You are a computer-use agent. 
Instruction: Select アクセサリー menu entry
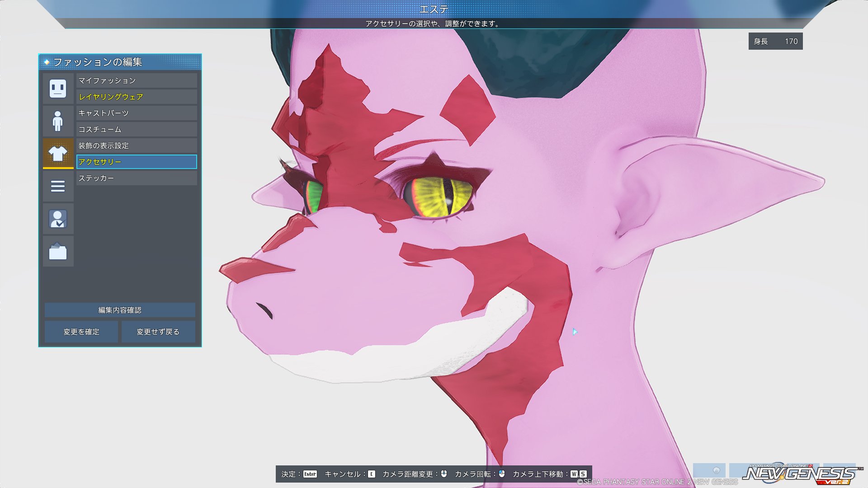pos(137,162)
